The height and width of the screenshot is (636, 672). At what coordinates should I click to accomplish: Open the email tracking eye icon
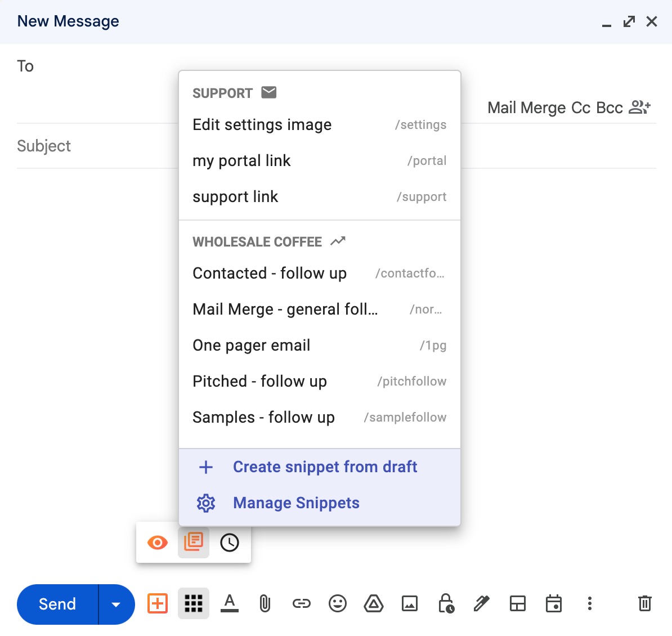tap(157, 543)
